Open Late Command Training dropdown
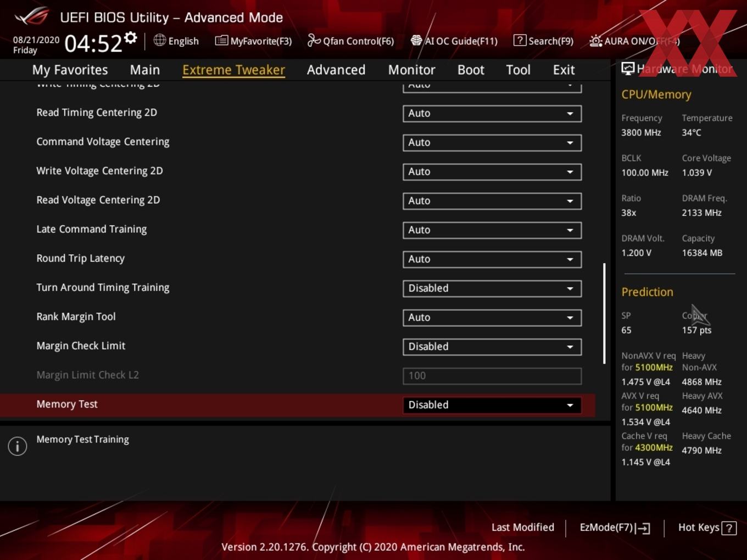 click(x=492, y=230)
